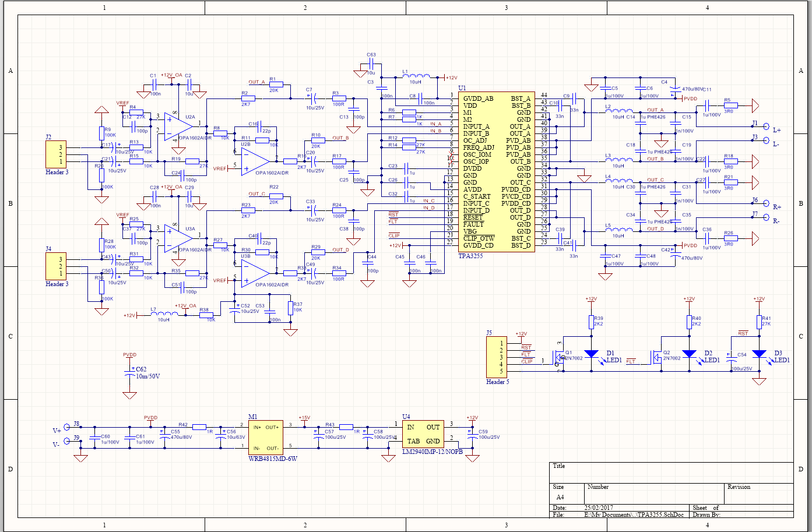Click the D1 LED1 diode symbol
Viewport: 812px width, 532px height.
pos(592,354)
